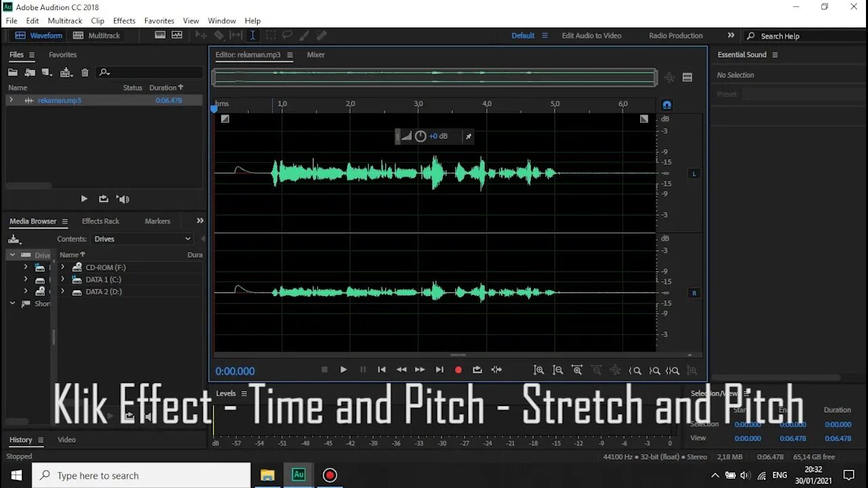Viewport: 868px width, 488px height.
Task: Switch to the Effects Rack tab
Action: 100,221
